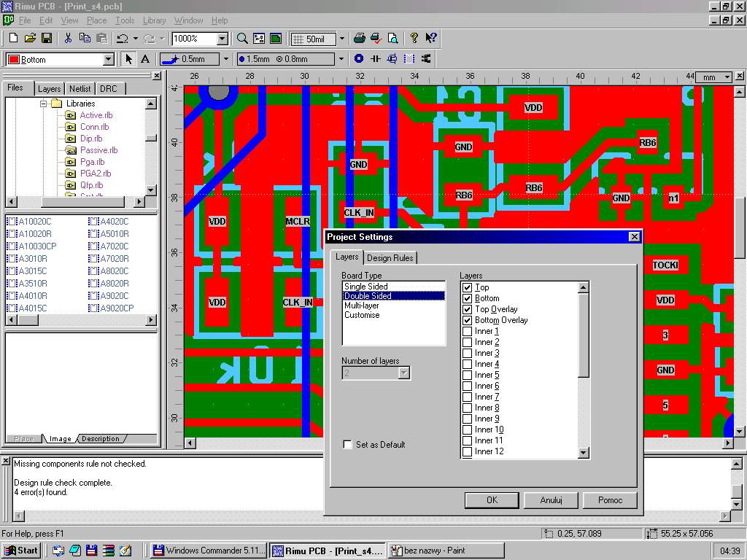Open the Number of layers dropdown

(x=404, y=373)
